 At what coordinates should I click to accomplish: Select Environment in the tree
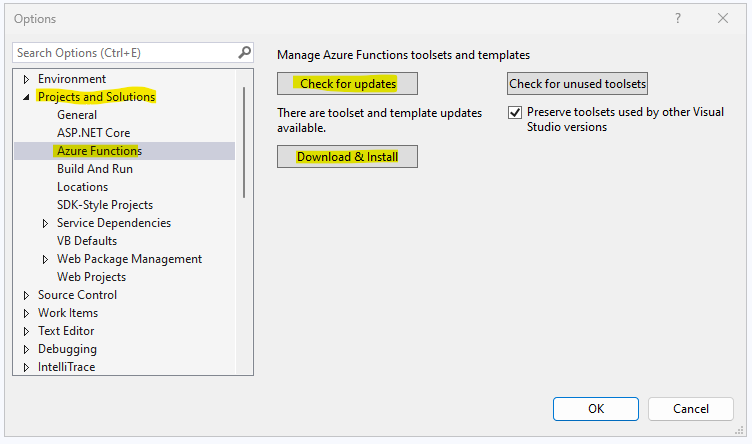pyautogui.click(x=72, y=79)
